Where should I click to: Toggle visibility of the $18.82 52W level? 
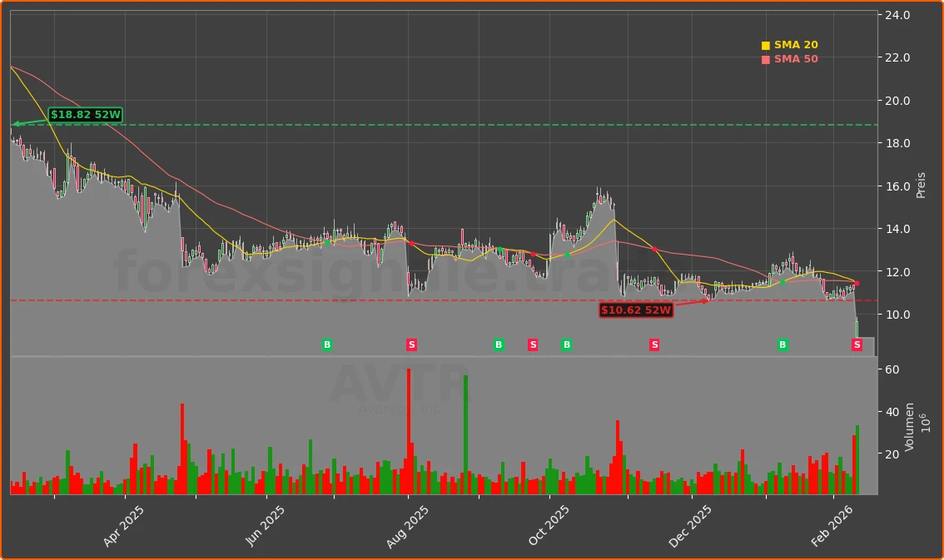[83, 115]
